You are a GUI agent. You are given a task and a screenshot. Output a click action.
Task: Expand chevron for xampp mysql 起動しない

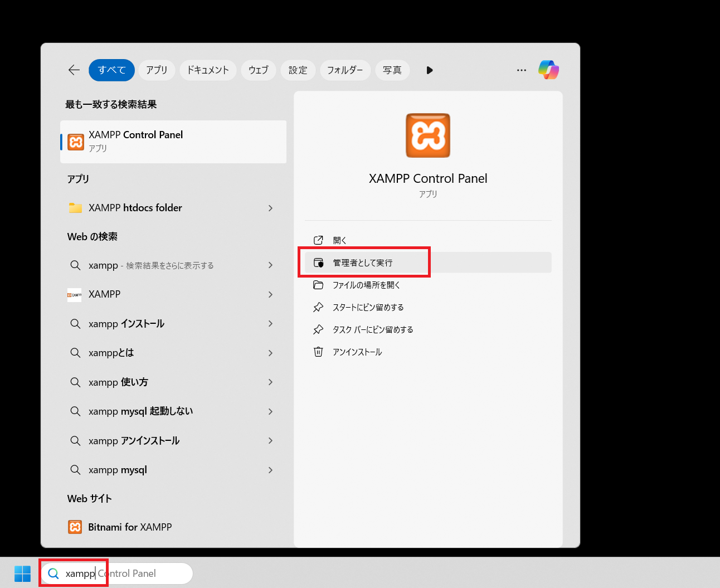(271, 411)
